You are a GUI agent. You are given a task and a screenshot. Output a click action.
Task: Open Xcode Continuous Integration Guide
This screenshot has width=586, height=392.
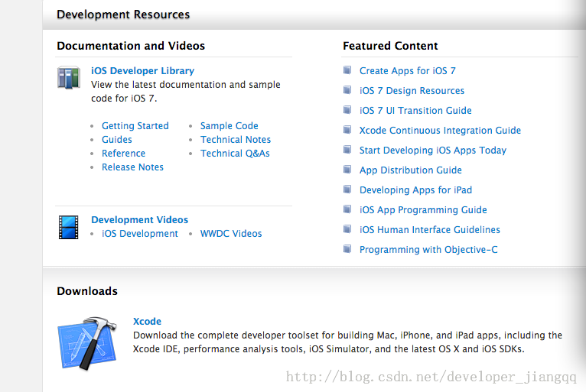[440, 131]
